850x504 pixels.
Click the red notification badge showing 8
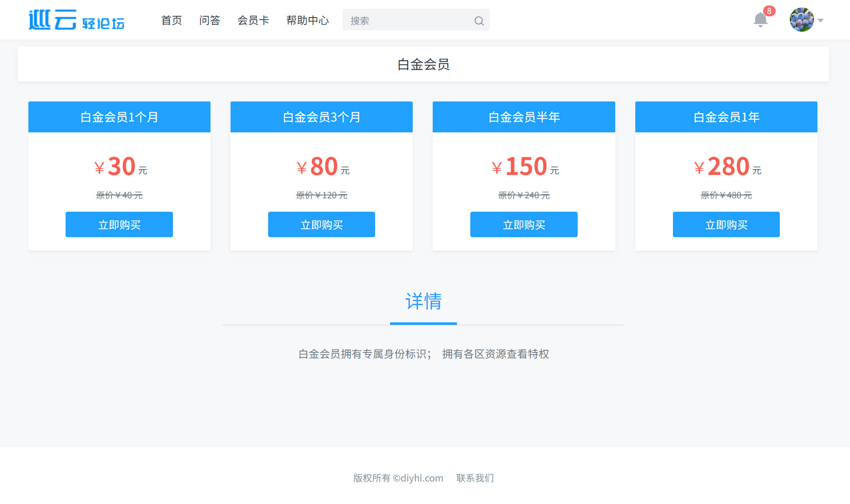[x=769, y=11]
